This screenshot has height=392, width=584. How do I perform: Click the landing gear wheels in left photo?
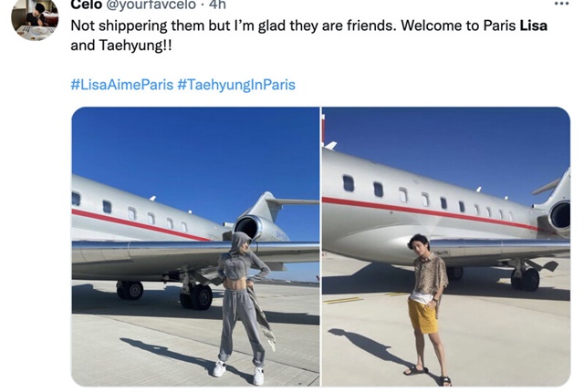(195, 296)
